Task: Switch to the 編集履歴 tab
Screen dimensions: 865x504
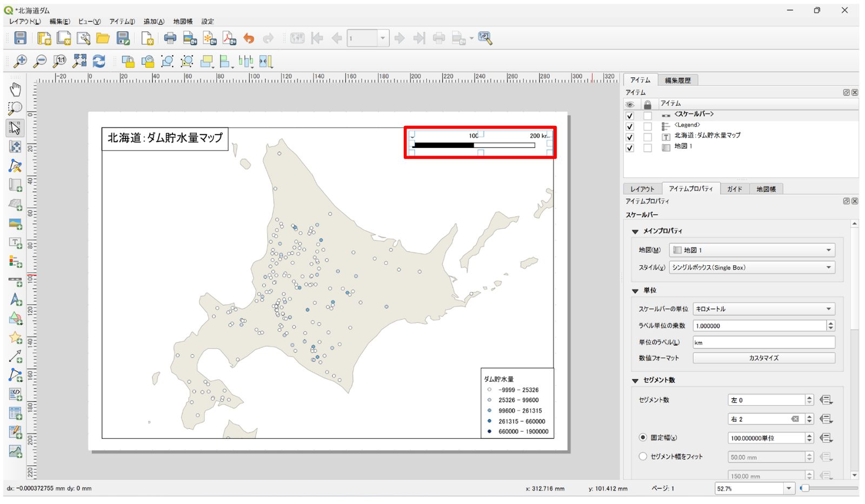Action: tap(677, 80)
